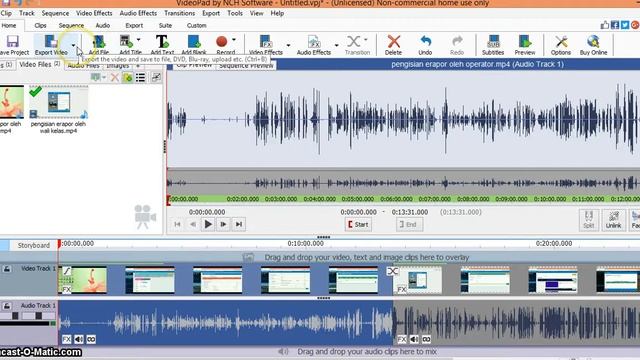
Task: Click the Save Project toolbar icon
Action: (x=12, y=42)
